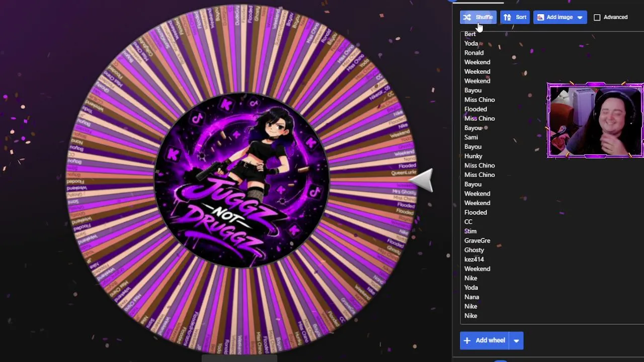The width and height of the screenshot is (644, 362).
Task: Click the Bayou entry directly above Hunky
Action: (473, 147)
